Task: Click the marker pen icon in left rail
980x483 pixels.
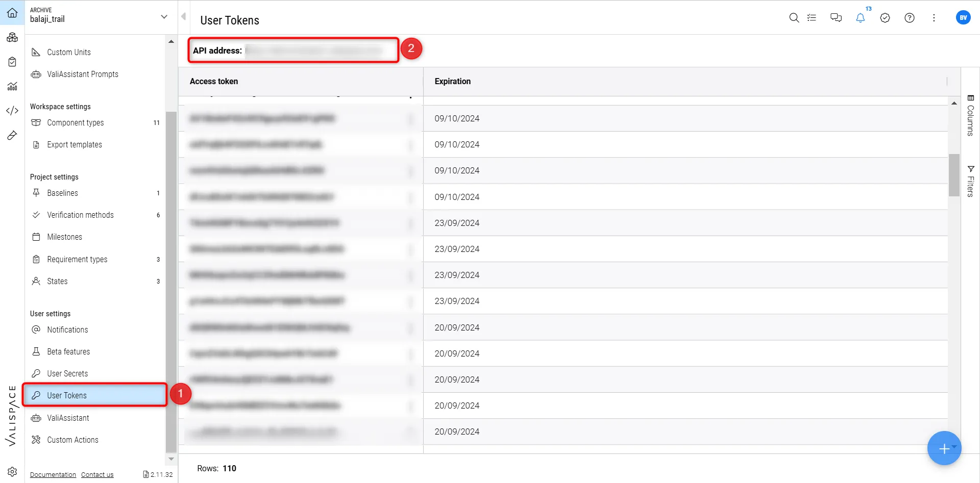Action: (x=12, y=135)
